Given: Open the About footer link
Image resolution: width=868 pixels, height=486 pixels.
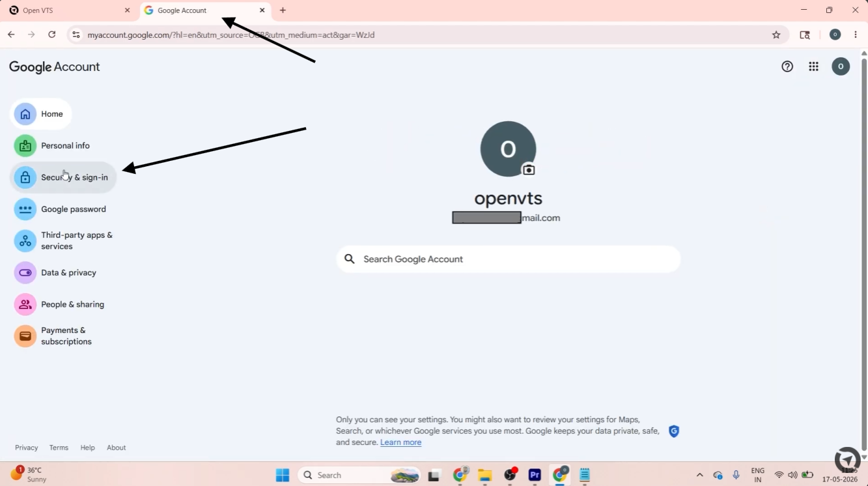Looking at the screenshot, I should click(x=117, y=448).
